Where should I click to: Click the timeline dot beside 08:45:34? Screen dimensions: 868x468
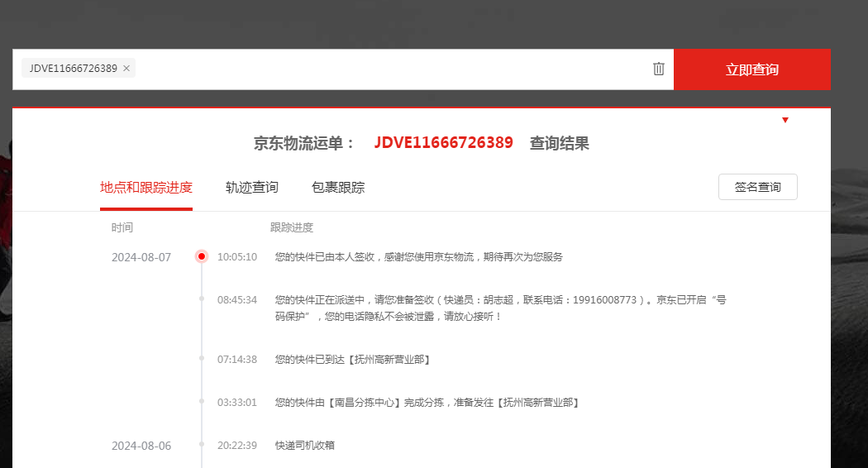(x=202, y=299)
